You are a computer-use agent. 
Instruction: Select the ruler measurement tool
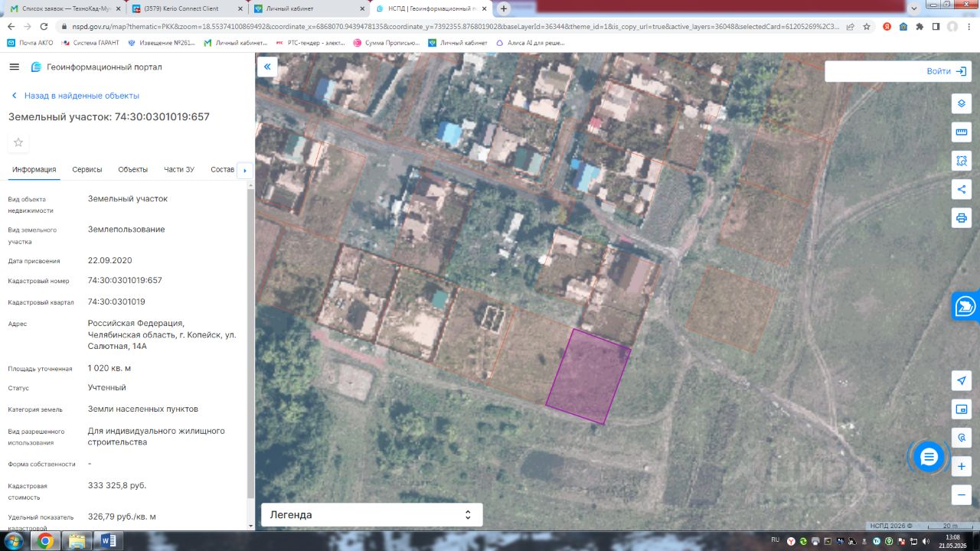[962, 132]
